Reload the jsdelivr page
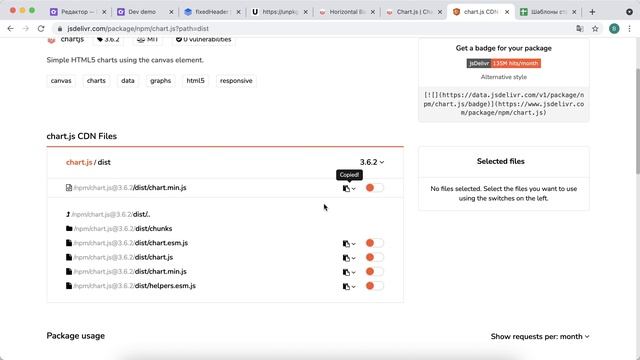640x360 pixels. (x=41, y=29)
